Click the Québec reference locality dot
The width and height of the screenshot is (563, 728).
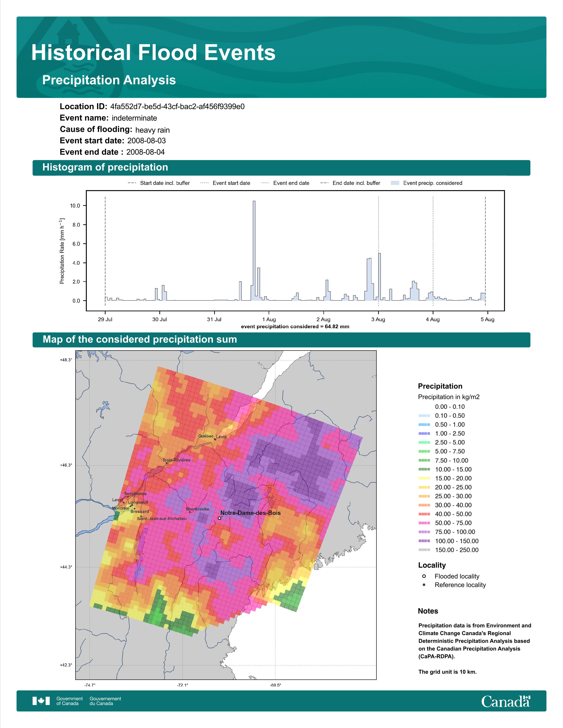pyautogui.click(x=215, y=439)
